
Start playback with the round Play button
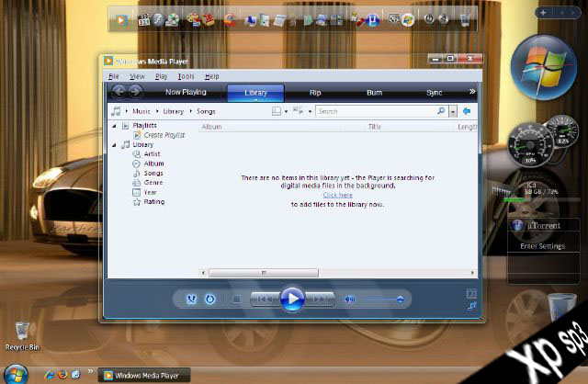click(x=292, y=299)
